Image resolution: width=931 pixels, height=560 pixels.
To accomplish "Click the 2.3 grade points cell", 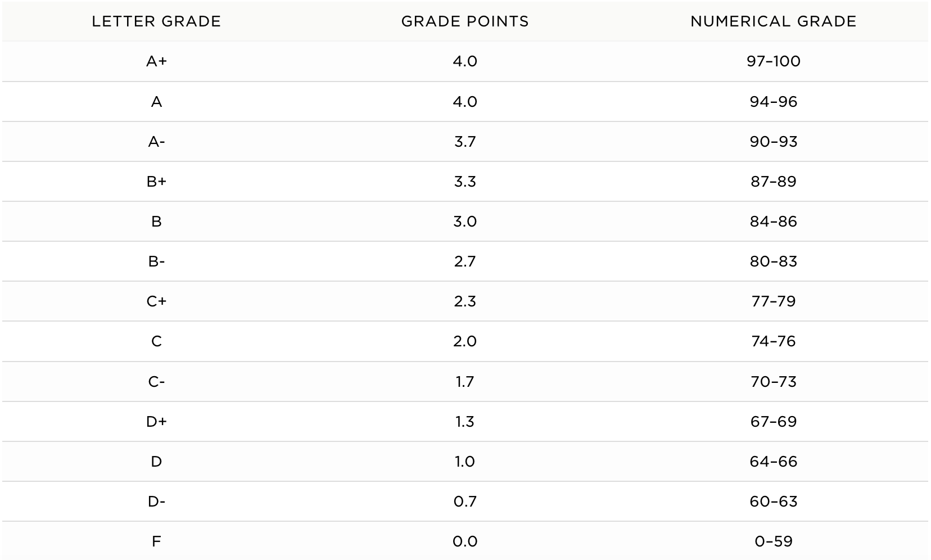I will tap(465, 301).
